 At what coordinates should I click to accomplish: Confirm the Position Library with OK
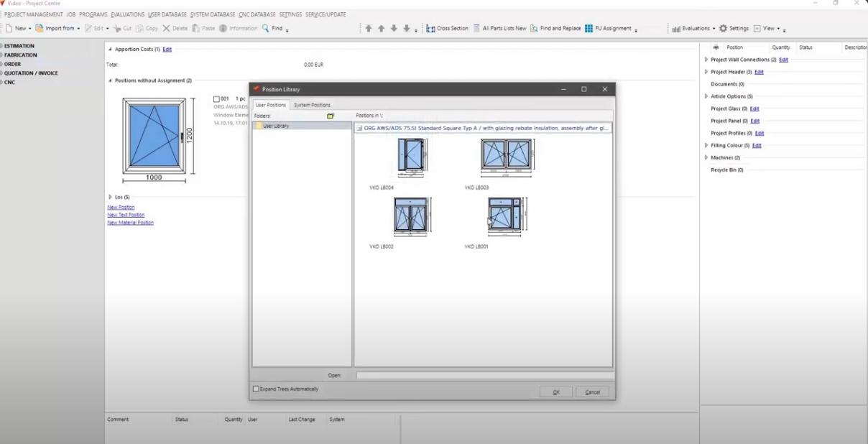pos(555,392)
